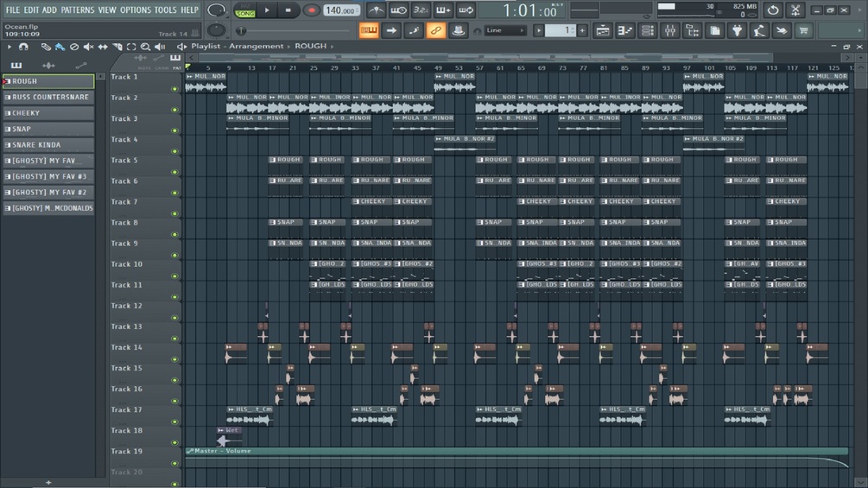Image resolution: width=868 pixels, height=488 pixels.
Task: Open the Mixer view icon
Action: click(670, 30)
